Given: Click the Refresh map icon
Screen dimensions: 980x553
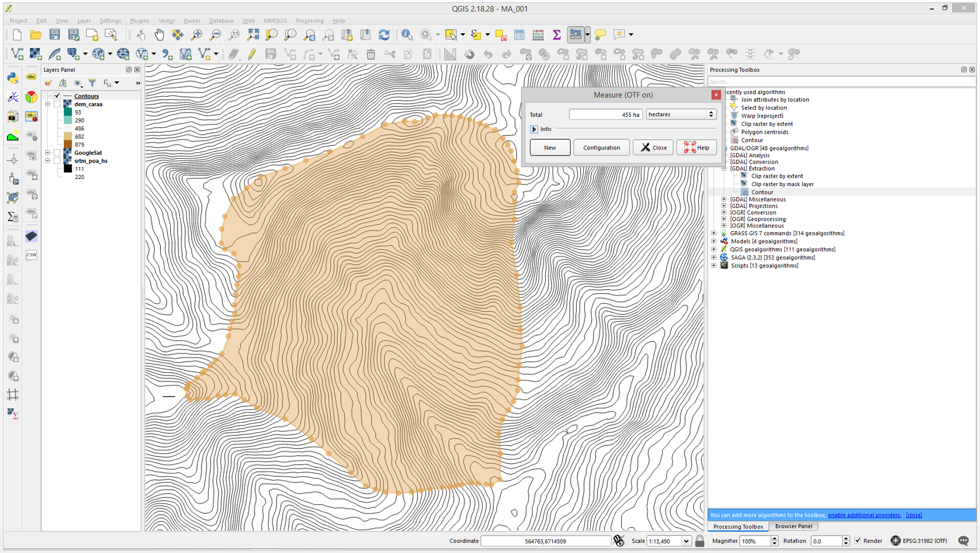Looking at the screenshot, I should pyautogui.click(x=384, y=35).
